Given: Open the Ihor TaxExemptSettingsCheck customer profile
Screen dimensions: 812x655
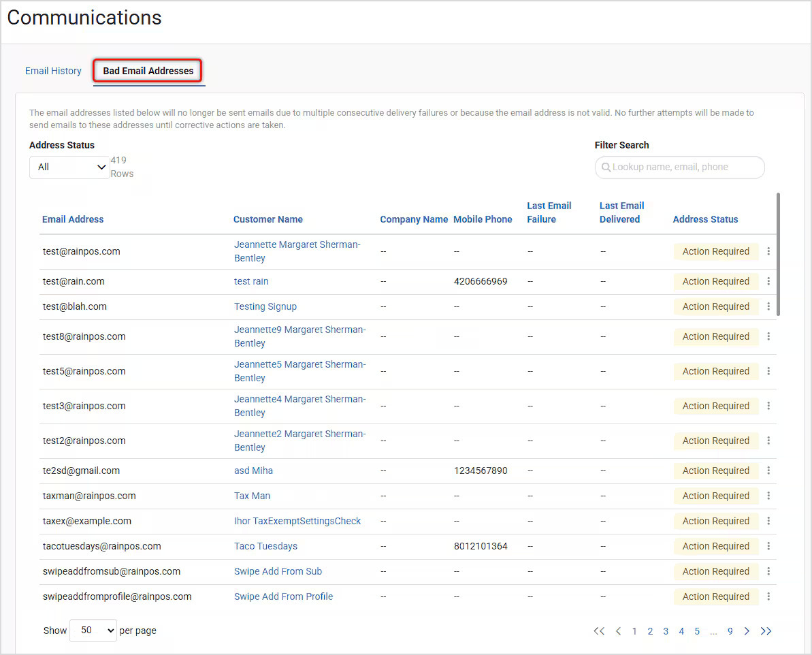Looking at the screenshot, I should click(297, 521).
